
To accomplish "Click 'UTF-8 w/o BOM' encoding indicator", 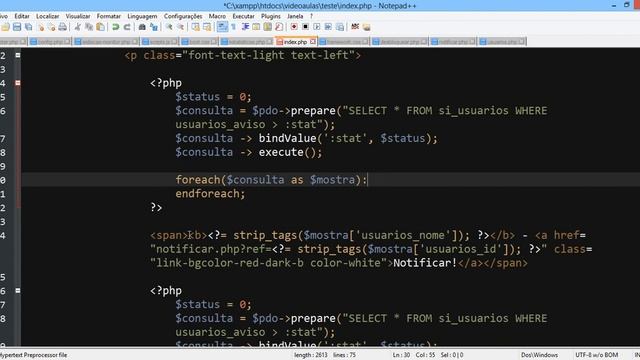I will pyautogui.click(x=596, y=355).
